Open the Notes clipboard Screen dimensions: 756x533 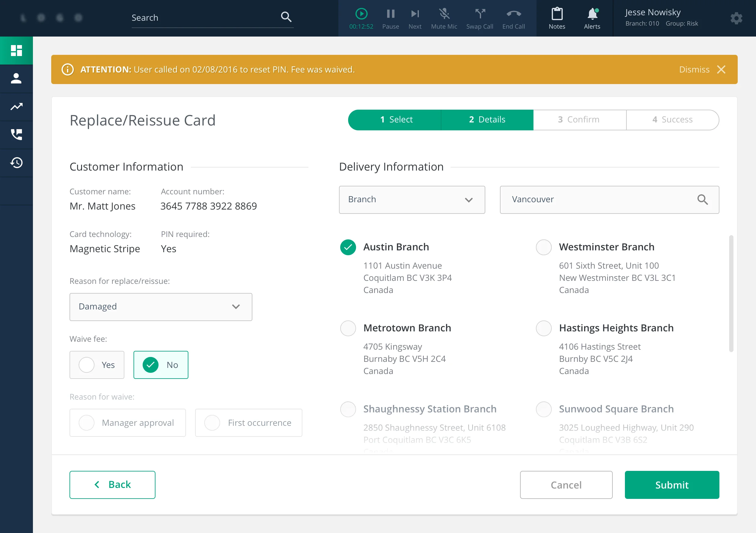pyautogui.click(x=557, y=18)
